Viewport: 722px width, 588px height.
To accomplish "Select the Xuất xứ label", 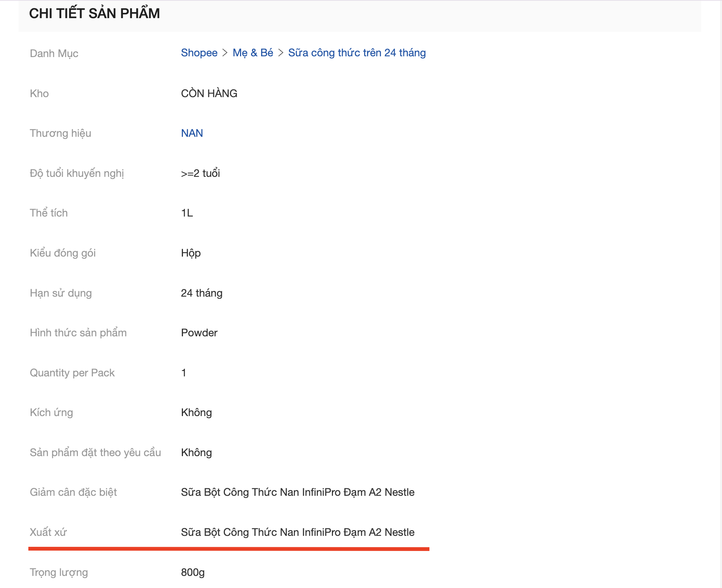I will point(48,532).
